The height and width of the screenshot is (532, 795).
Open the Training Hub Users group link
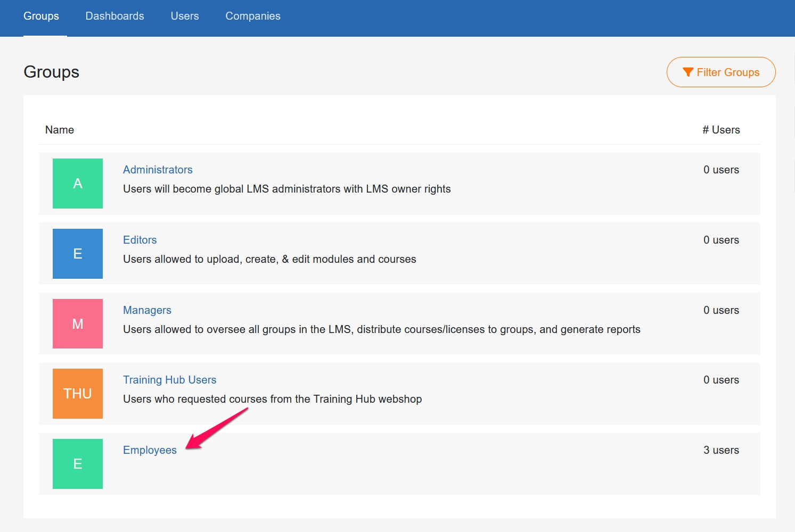(170, 380)
